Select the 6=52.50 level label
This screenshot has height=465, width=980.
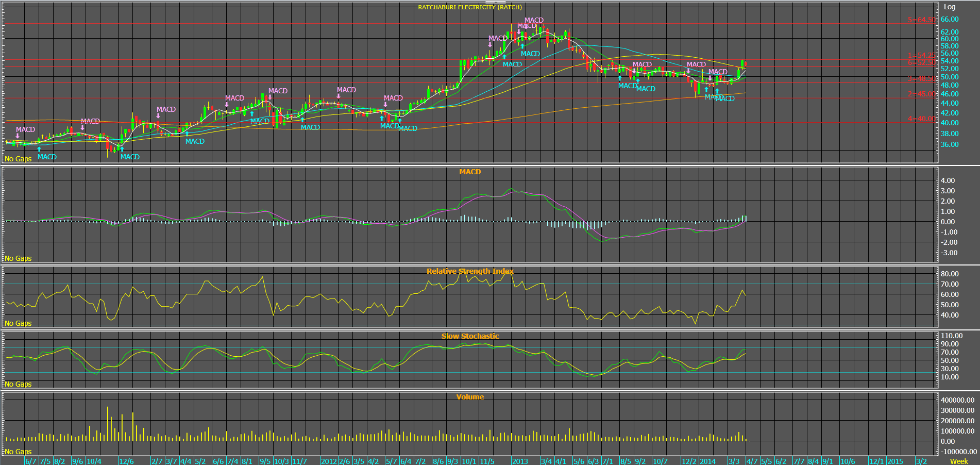922,62
